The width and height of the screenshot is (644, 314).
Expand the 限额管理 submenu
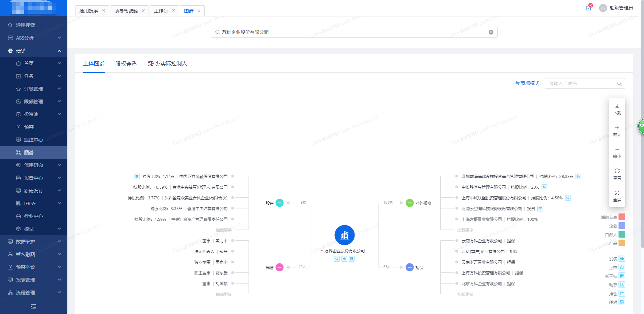[34, 102]
